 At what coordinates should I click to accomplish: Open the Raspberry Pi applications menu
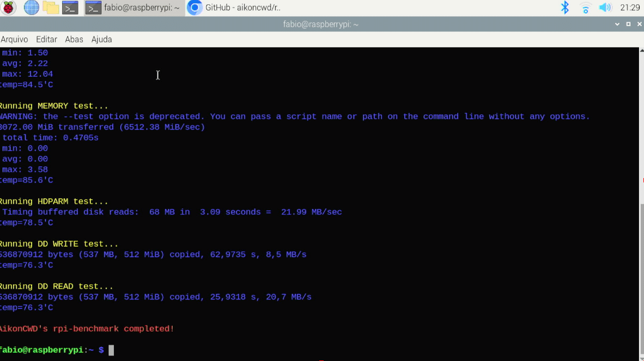(9, 8)
